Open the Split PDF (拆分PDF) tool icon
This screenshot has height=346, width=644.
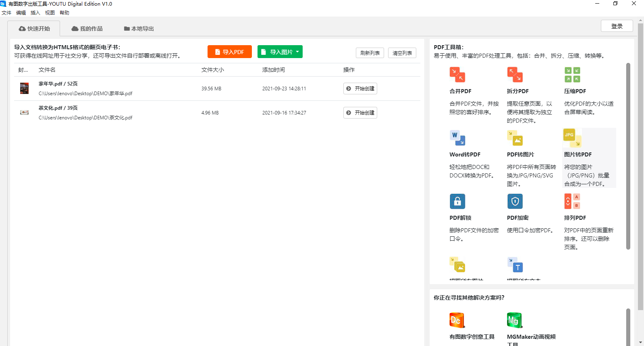coord(515,75)
